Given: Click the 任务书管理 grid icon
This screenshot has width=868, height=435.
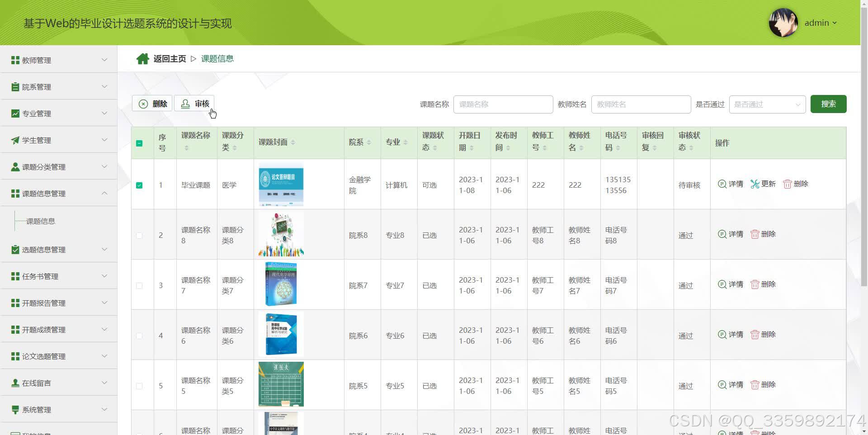Looking at the screenshot, I should coord(15,276).
